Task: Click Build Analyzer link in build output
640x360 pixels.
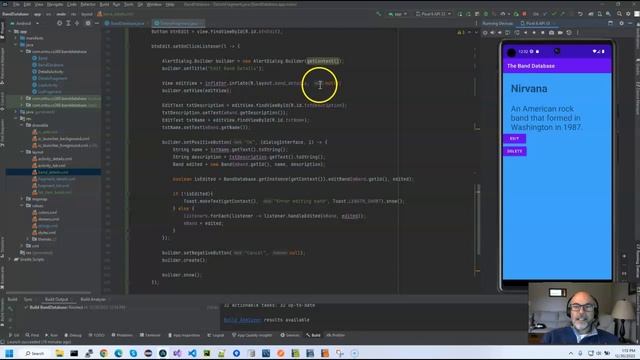Action: (242, 320)
